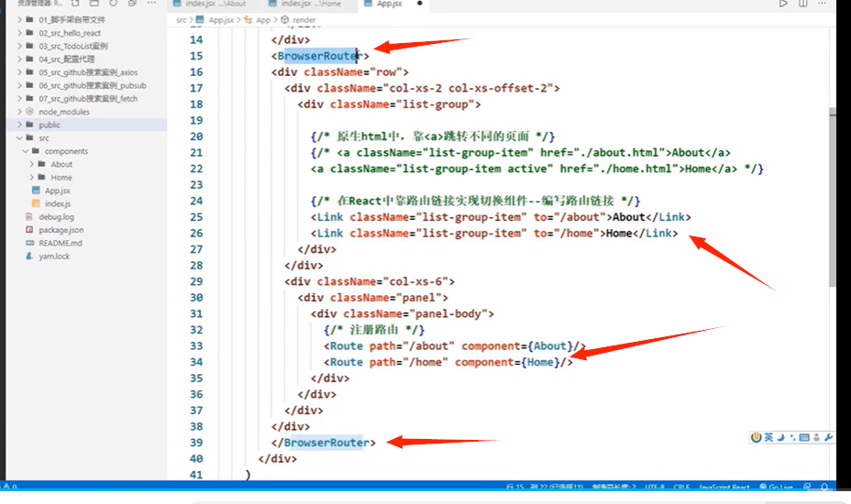Click the feedback icon in status bar
The height and width of the screenshot is (504, 851).
(808, 487)
